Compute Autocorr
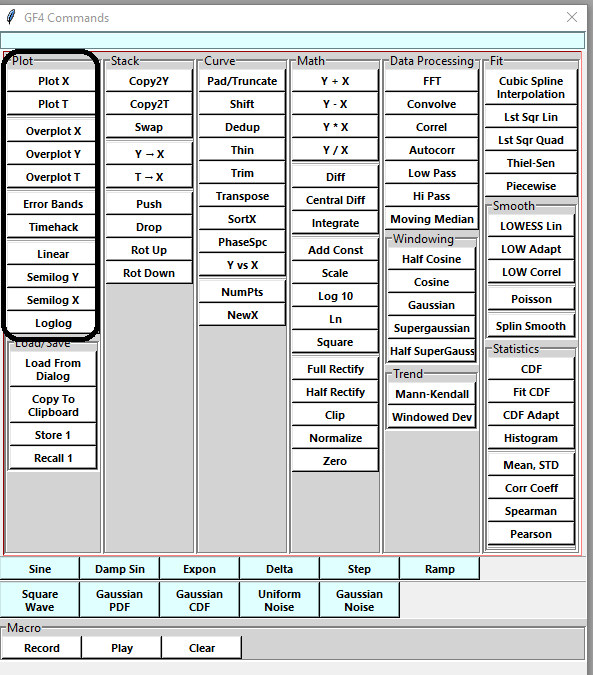The image size is (593, 675). coord(432,150)
